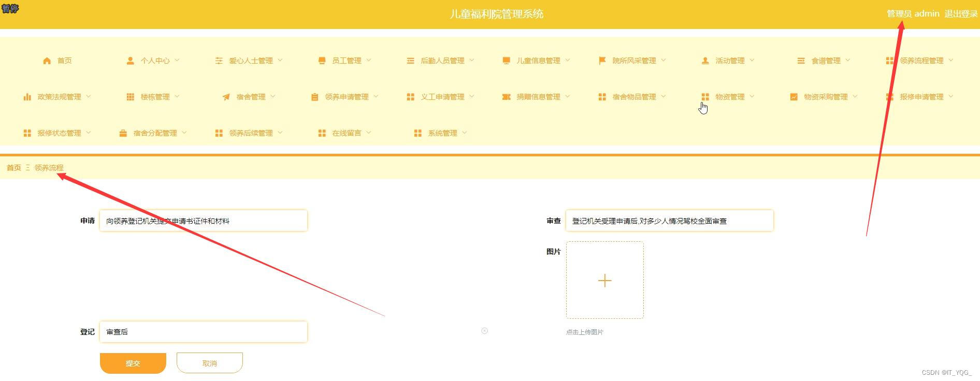Focus the 审查 input field
Screen dimensions: 980x381
pyautogui.click(x=670, y=221)
